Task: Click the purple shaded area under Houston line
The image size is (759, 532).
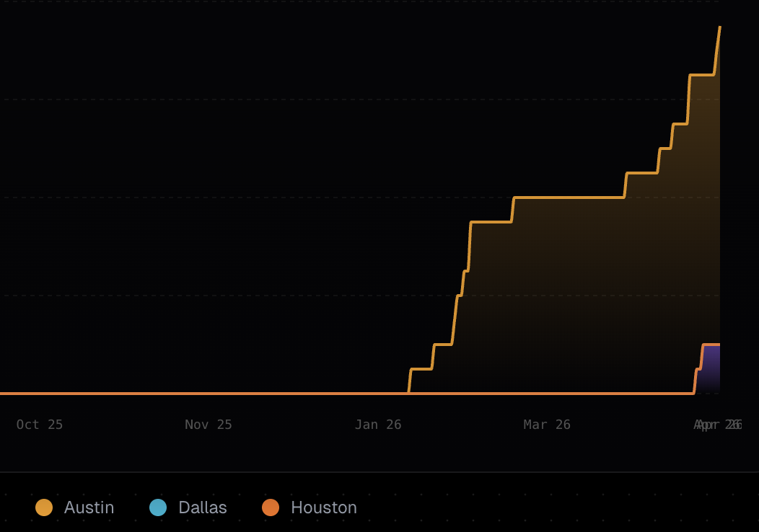Action: 711,368
